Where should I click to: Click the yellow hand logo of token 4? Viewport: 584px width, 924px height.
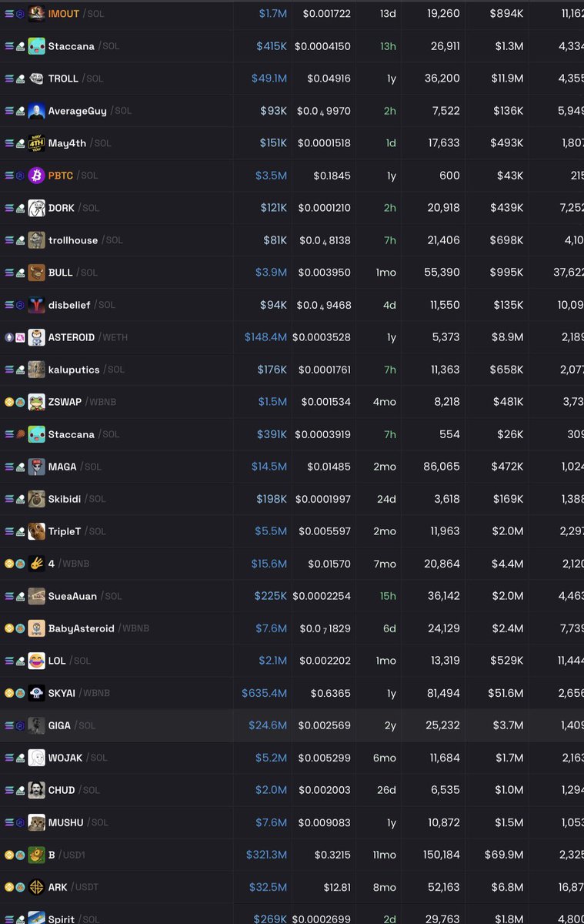(36, 564)
